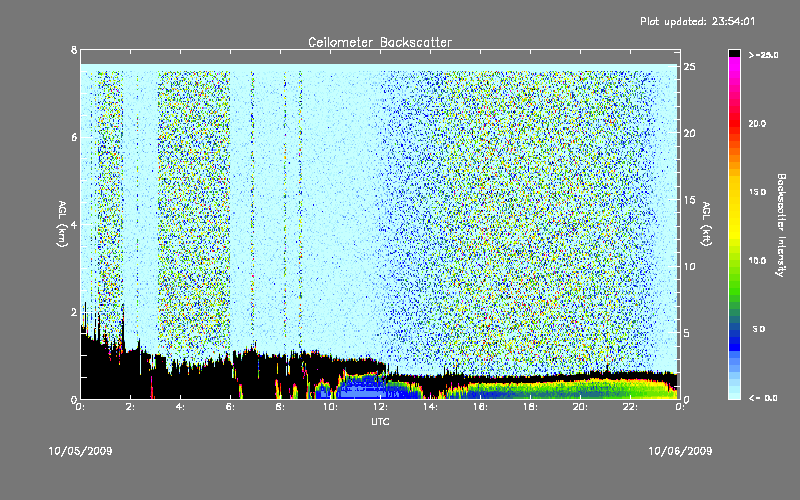Viewport: 800px width, 500px height.
Task: Click the '2:' hour label on the time axis
Action: click(x=131, y=407)
